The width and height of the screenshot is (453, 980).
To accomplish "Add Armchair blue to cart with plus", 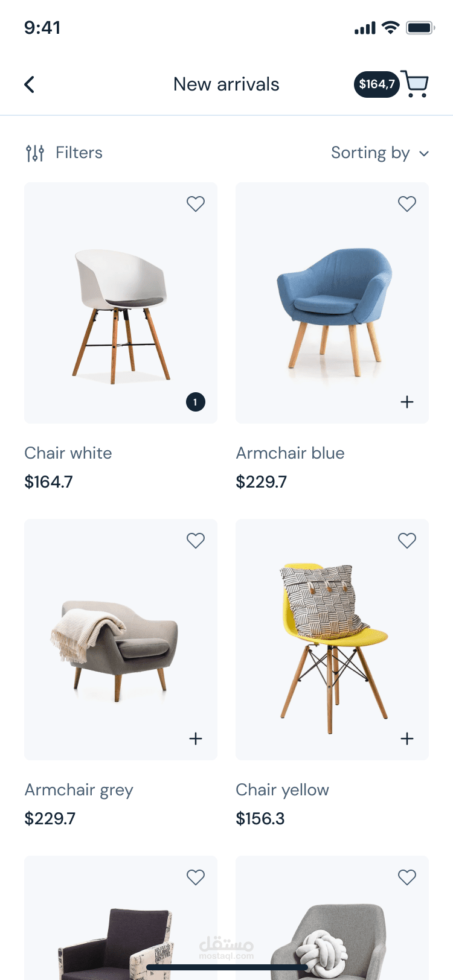I will click(x=407, y=402).
